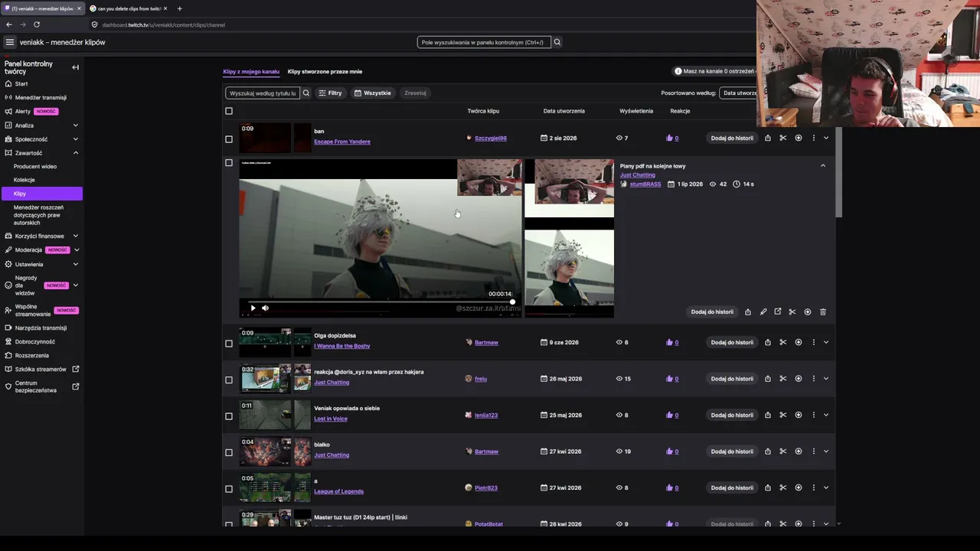Open three-dot menu on League of Legends clip
Viewport: 980px width, 551px height.
click(x=814, y=488)
